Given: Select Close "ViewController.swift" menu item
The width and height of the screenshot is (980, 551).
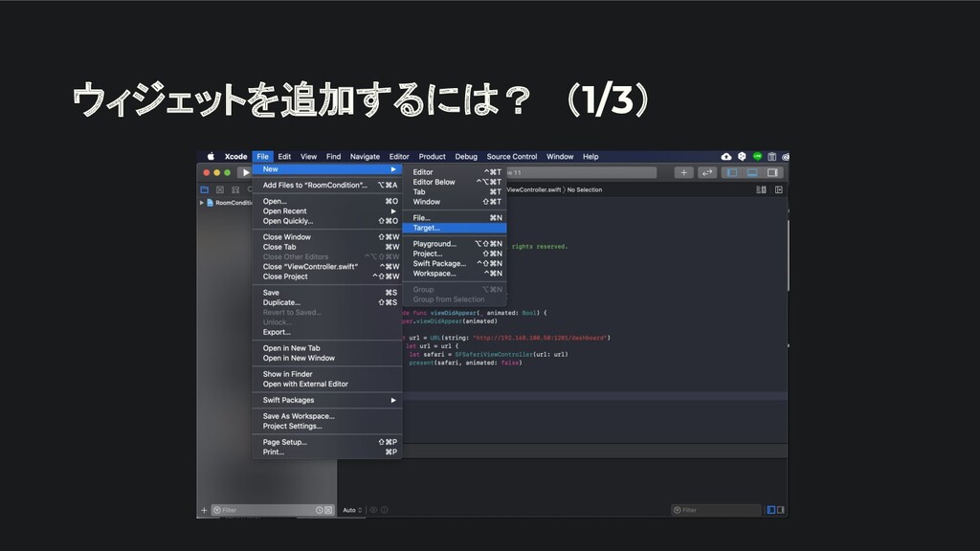Looking at the screenshot, I should (x=327, y=267).
